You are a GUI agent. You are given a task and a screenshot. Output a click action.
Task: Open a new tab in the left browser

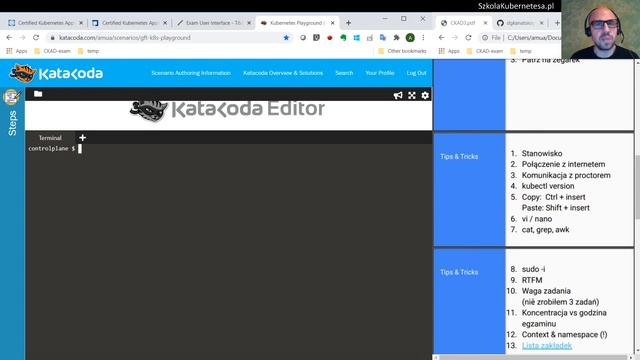coord(348,23)
